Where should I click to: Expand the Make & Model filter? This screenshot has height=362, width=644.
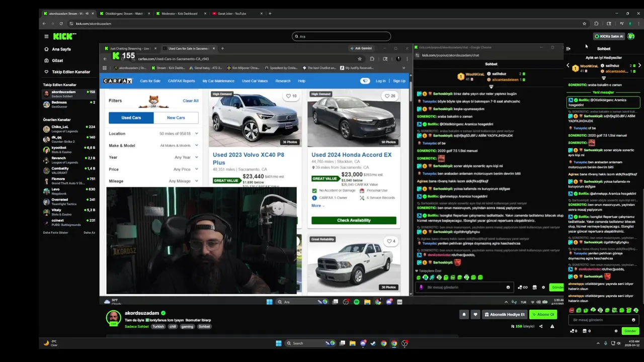[x=153, y=145]
